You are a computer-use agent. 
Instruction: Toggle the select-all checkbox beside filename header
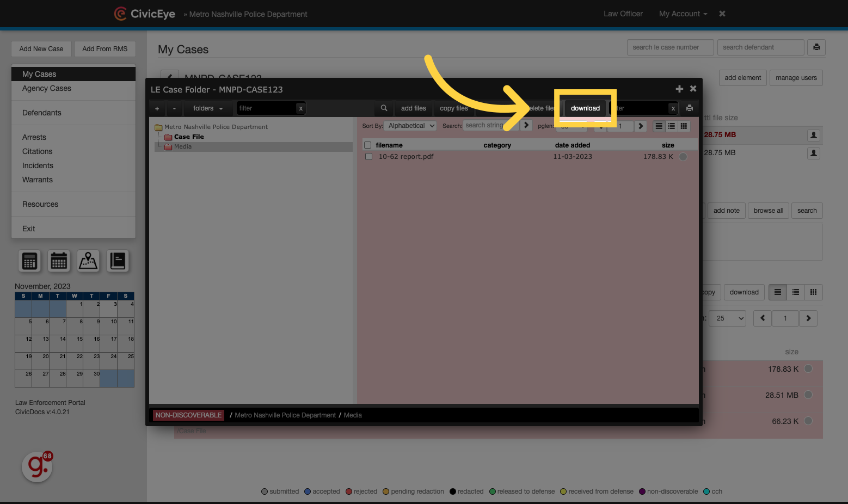click(x=367, y=145)
